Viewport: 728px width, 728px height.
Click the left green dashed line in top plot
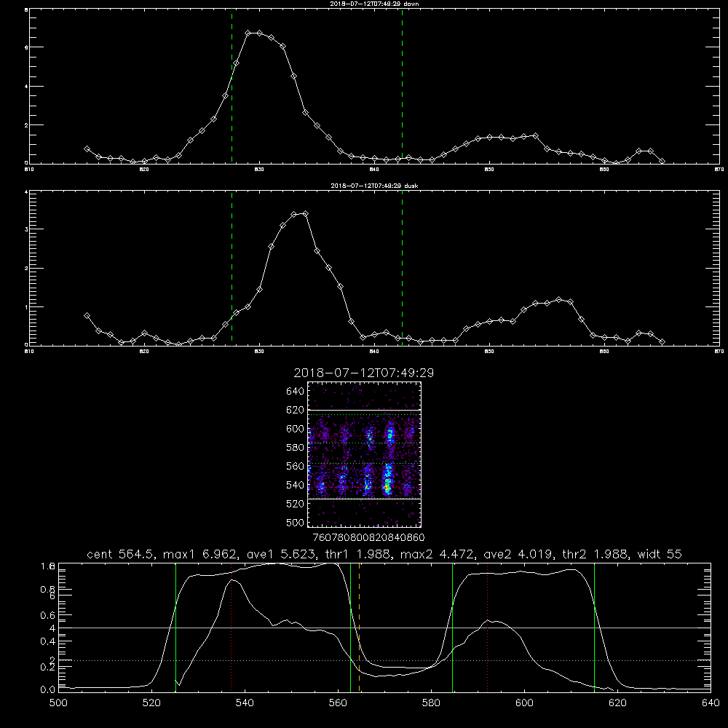coord(232,87)
